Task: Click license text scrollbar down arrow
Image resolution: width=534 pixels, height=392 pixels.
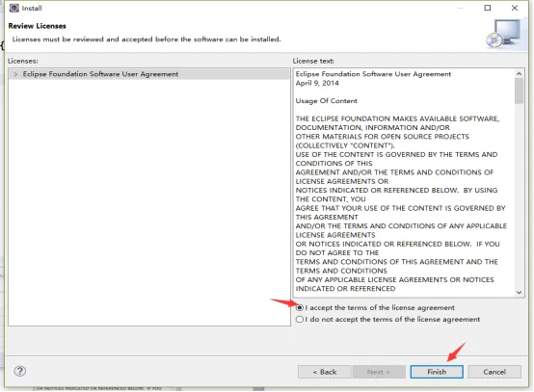Action: click(519, 292)
